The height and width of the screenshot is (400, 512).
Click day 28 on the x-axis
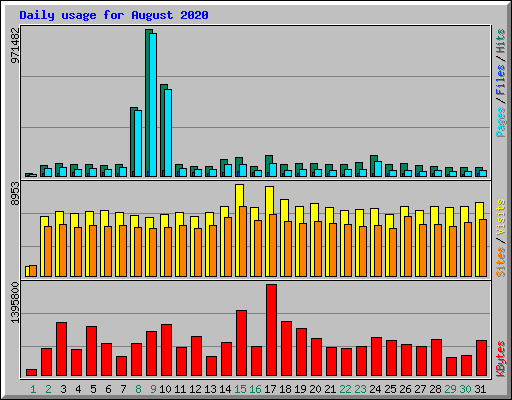(435, 389)
